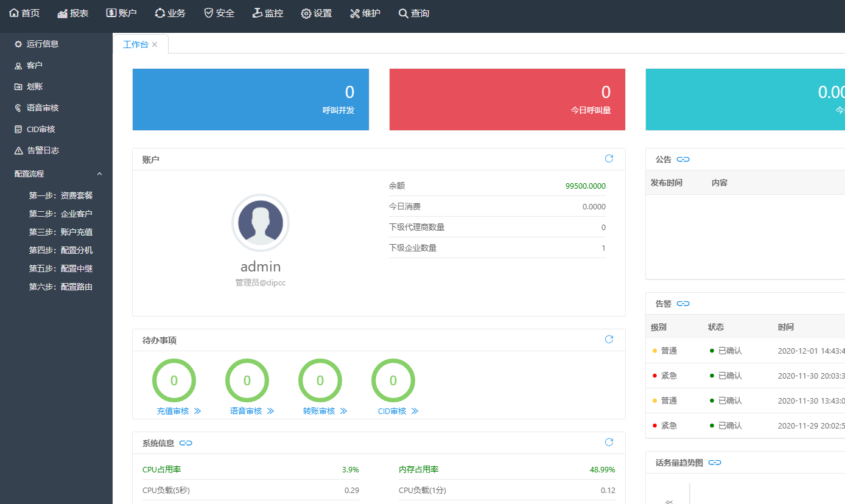The height and width of the screenshot is (504, 845).
Task: Click the blue 呼叫并发 stat card
Action: [251, 100]
